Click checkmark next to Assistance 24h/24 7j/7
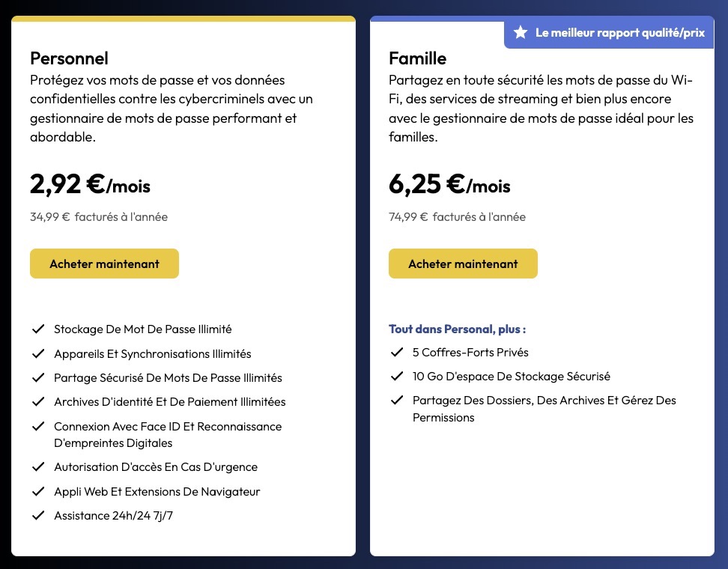This screenshot has width=728, height=569. 37,515
